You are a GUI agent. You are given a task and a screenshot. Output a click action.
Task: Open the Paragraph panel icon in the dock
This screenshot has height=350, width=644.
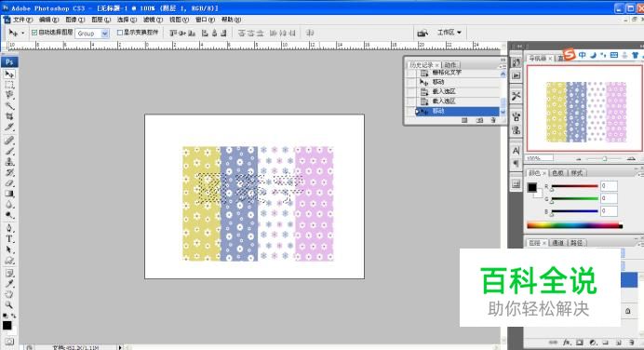tap(517, 164)
